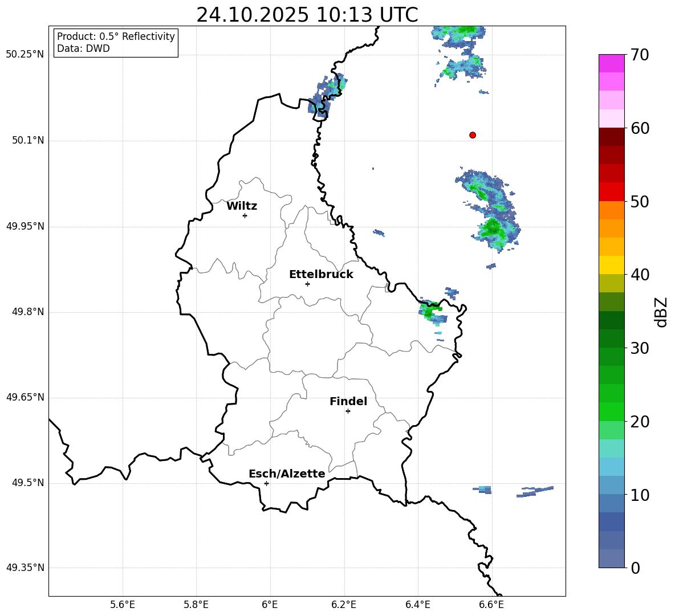Click the magenta top colorbar segment
Viewport: 675px width, 616px height.
click(x=611, y=63)
